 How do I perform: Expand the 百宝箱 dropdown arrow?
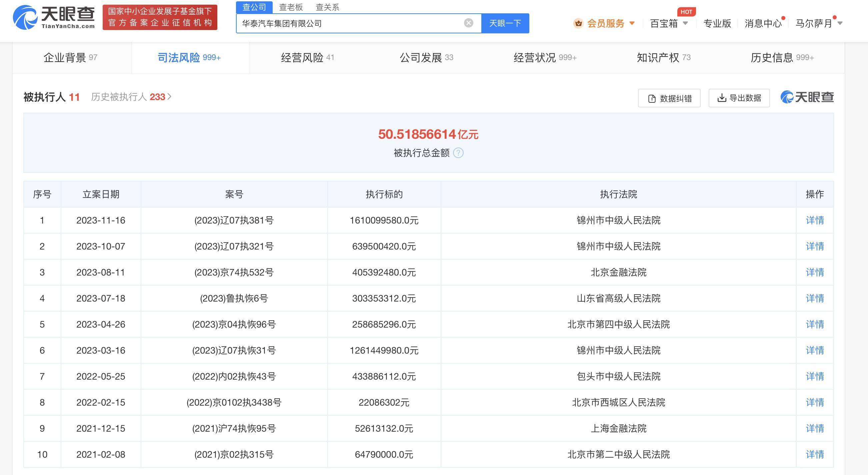point(685,23)
